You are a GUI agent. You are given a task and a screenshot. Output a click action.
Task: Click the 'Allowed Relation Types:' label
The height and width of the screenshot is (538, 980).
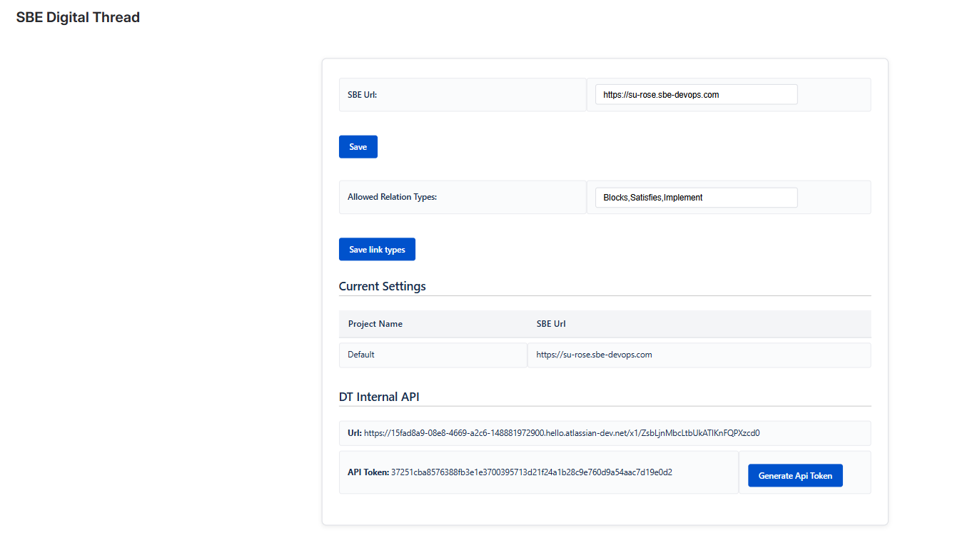click(x=392, y=197)
